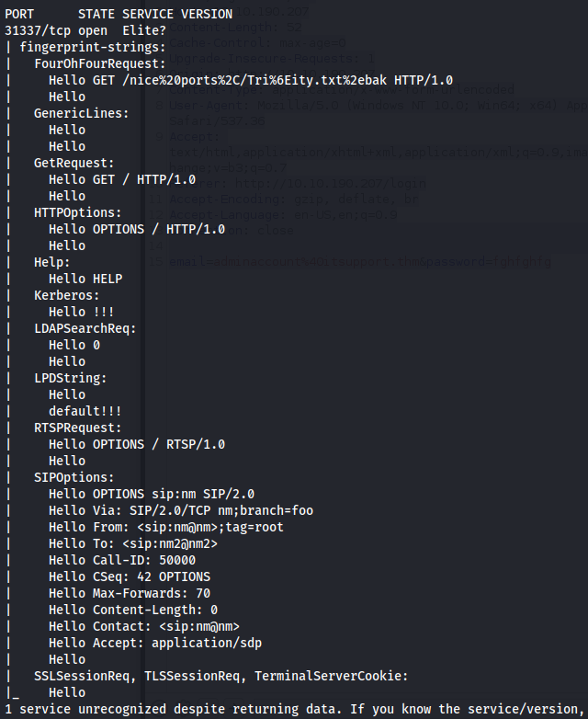588x719 pixels.
Task: Click the GetRequest label
Action: (x=74, y=164)
